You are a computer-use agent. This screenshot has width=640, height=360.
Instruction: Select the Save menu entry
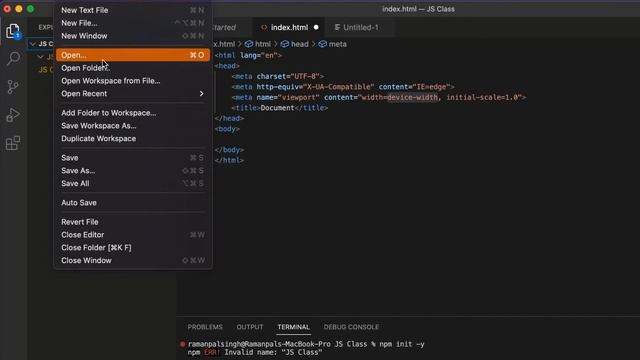[x=133, y=158]
